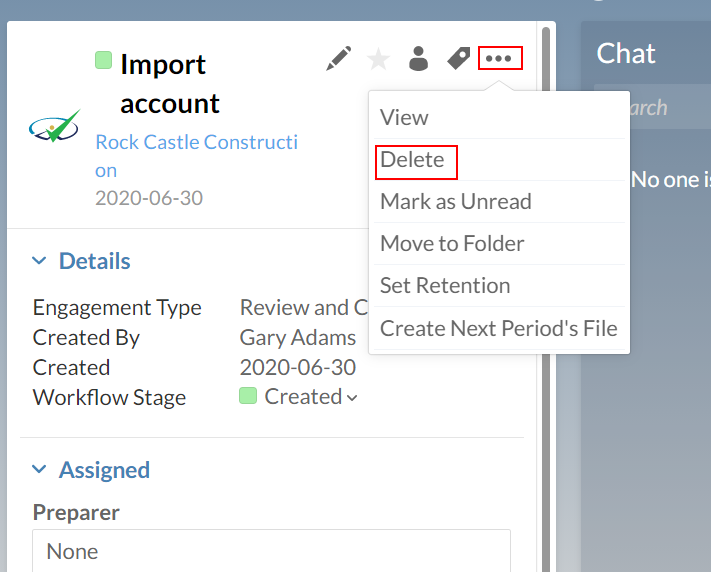Choose Move to Folder option

[x=452, y=243]
